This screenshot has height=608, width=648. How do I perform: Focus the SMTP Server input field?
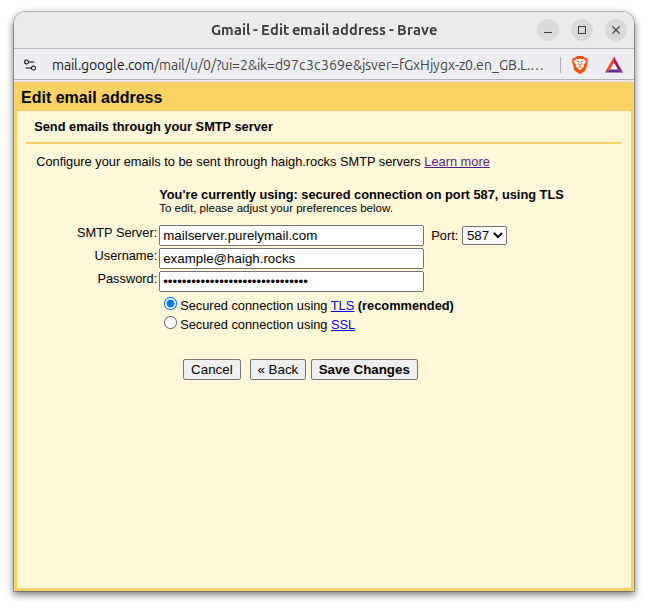point(291,236)
